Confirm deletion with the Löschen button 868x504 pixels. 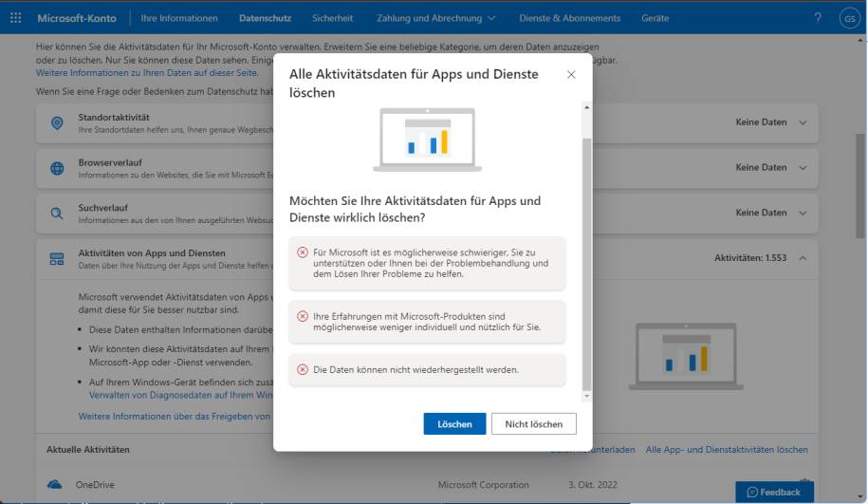click(454, 424)
